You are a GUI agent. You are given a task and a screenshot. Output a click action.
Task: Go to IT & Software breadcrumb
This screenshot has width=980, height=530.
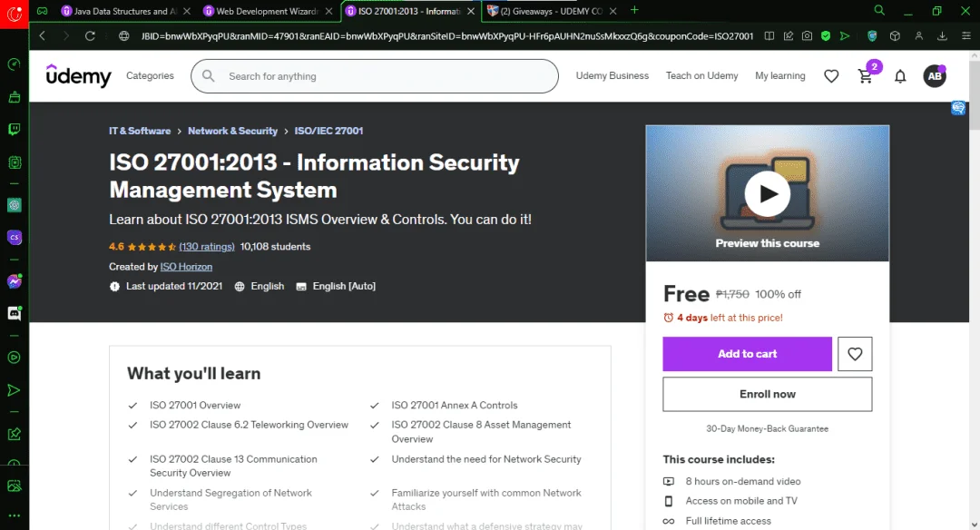(140, 131)
